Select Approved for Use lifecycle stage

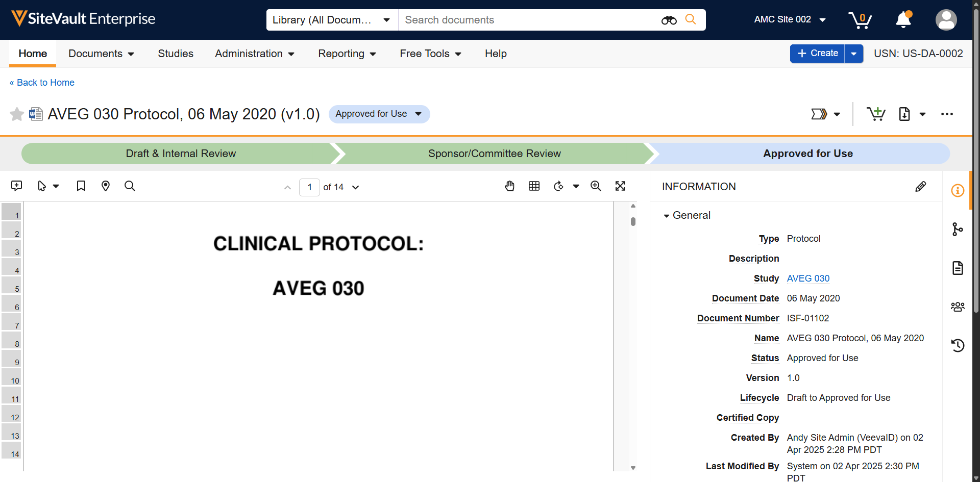[x=807, y=154]
